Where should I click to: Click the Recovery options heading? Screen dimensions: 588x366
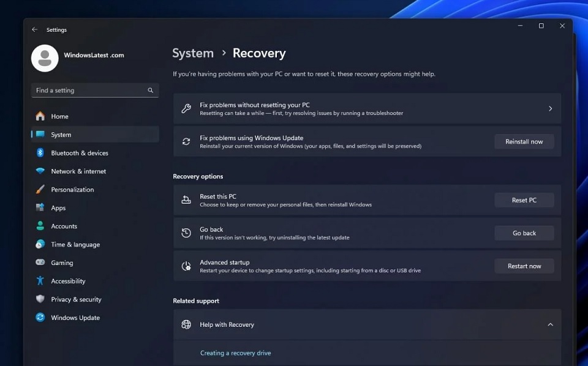(x=198, y=176)
